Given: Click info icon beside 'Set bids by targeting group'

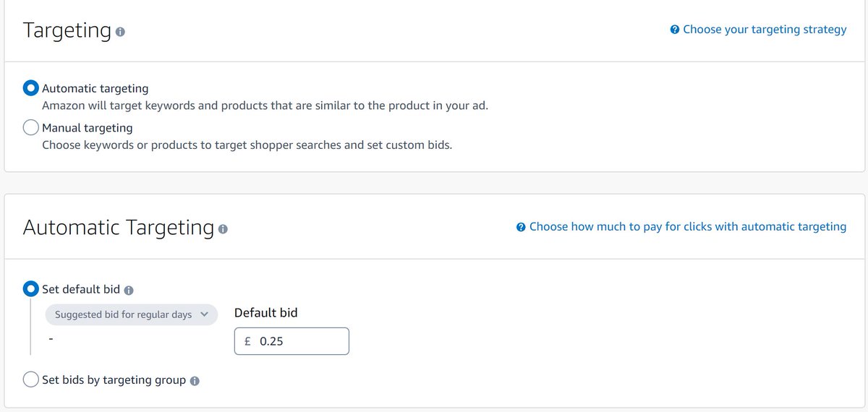Looking at the screenshot, I should click(195, 381).
